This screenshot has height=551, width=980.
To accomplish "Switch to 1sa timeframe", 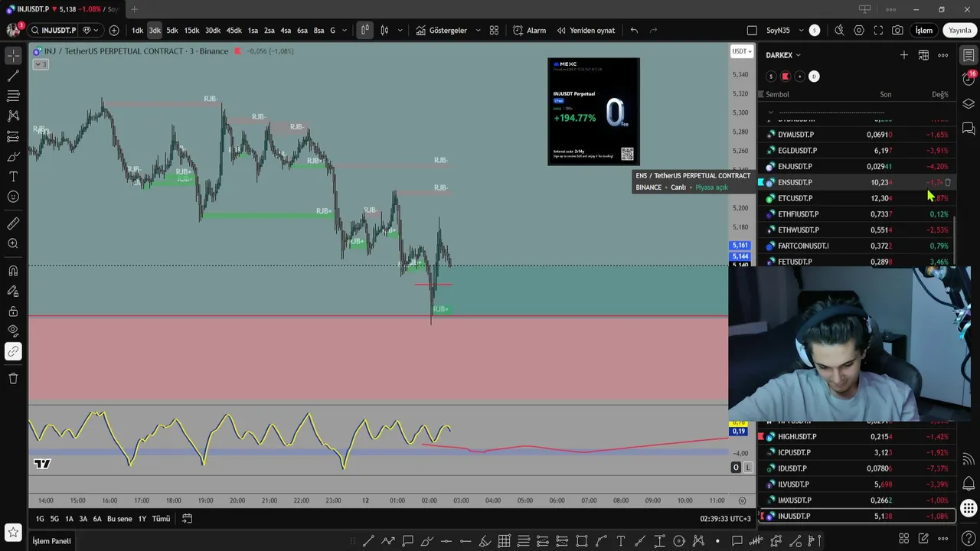I will click(x=253, y=31).
